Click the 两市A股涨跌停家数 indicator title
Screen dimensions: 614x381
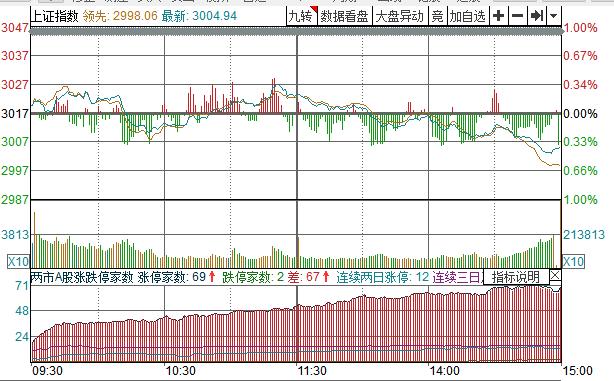tap(82, 277)
